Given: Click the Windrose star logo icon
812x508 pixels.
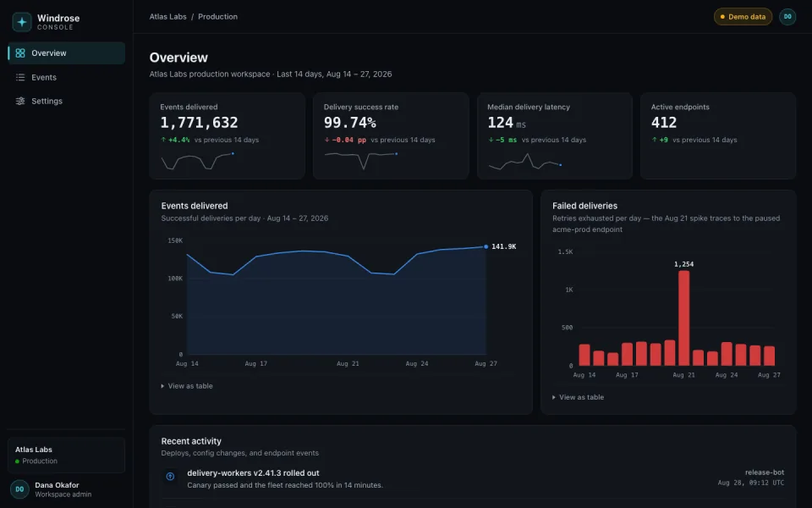Looking at the screenshot, I should 22,22.
